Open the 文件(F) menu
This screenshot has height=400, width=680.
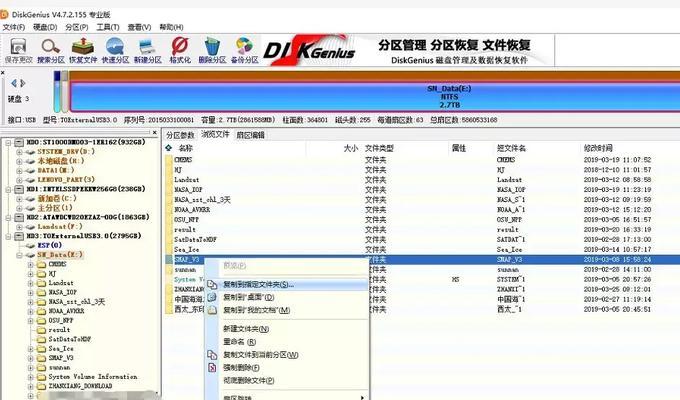pyautogui.click(x=14, y=27)
